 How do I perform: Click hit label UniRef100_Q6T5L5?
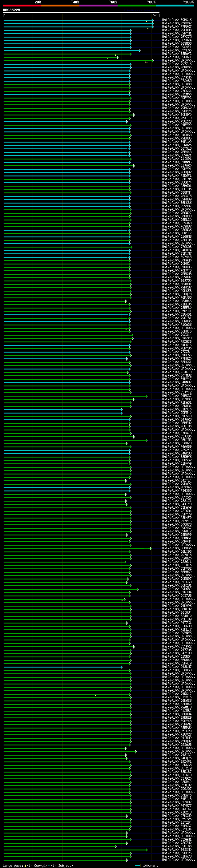pos(177,149)
